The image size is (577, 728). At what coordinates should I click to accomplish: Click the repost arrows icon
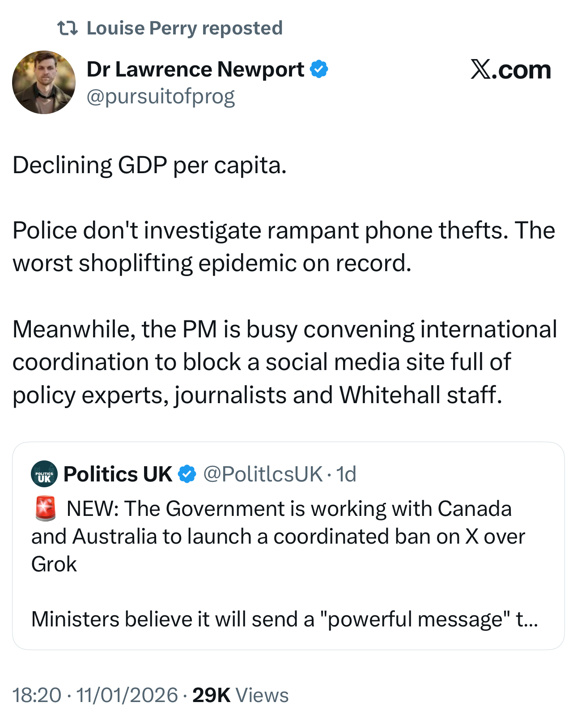(68, 29)
